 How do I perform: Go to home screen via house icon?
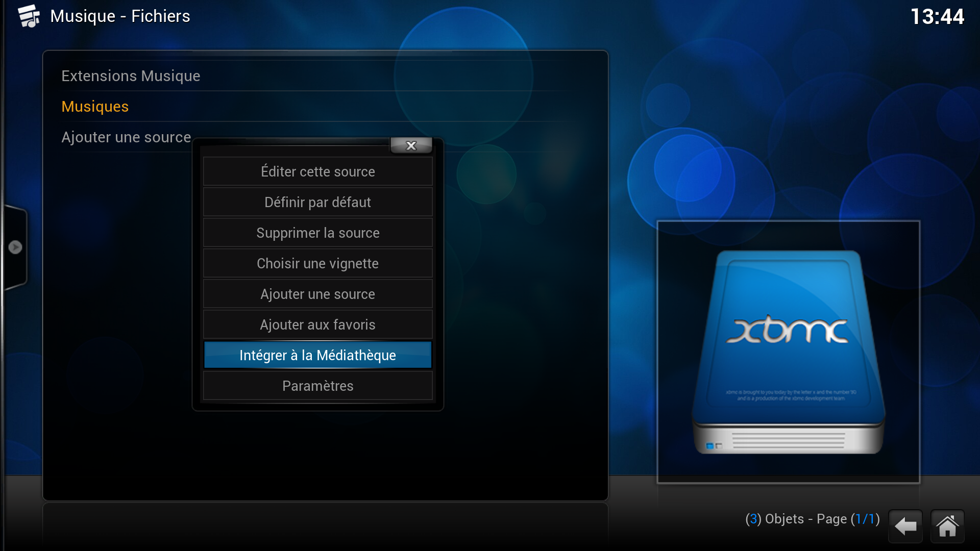[x=947, y=526]
